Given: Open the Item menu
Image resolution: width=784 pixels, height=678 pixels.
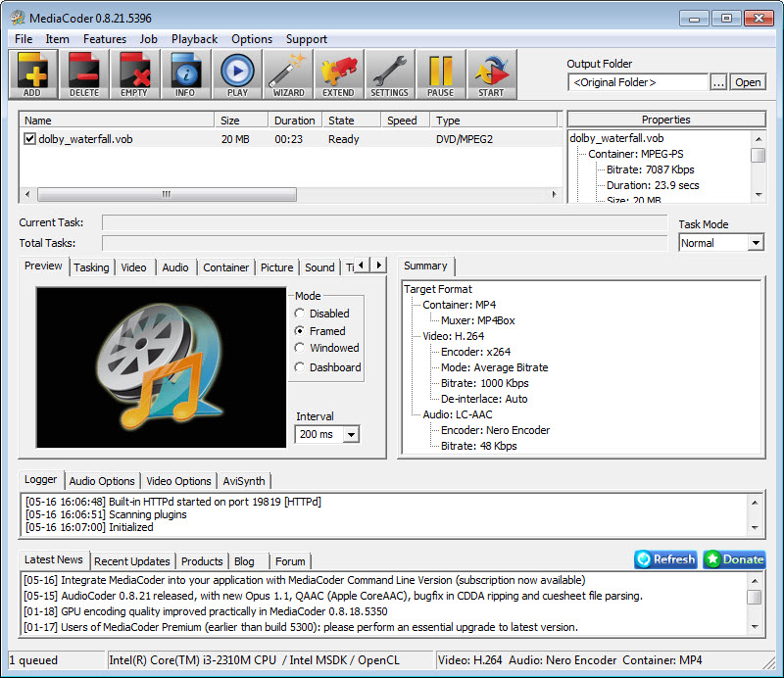Looking at the screenshot, I should (58, 39).
